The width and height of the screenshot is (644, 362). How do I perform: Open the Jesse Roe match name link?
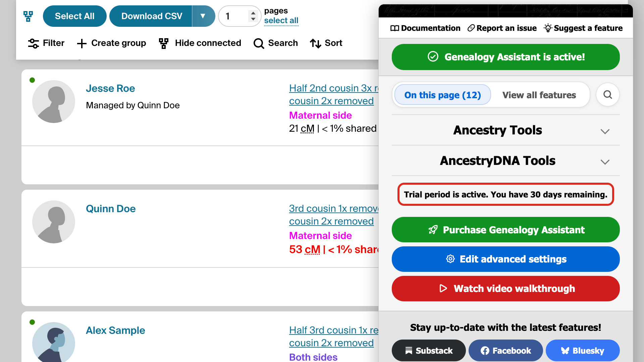(110, 88)
